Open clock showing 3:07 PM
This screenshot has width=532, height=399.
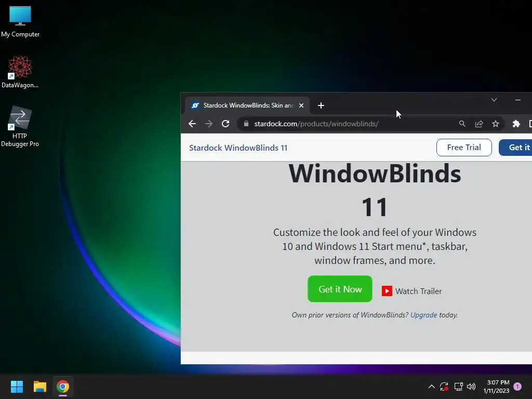(496, 387)
